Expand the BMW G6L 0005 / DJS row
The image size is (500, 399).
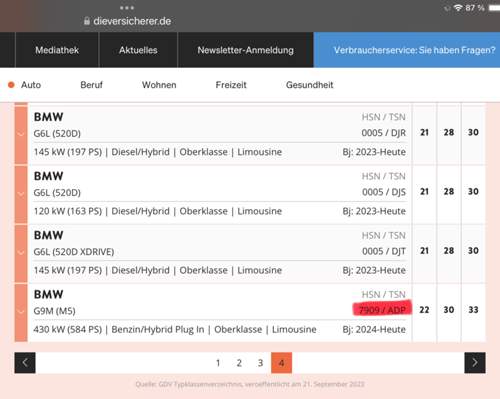click(x=21, y=194)
